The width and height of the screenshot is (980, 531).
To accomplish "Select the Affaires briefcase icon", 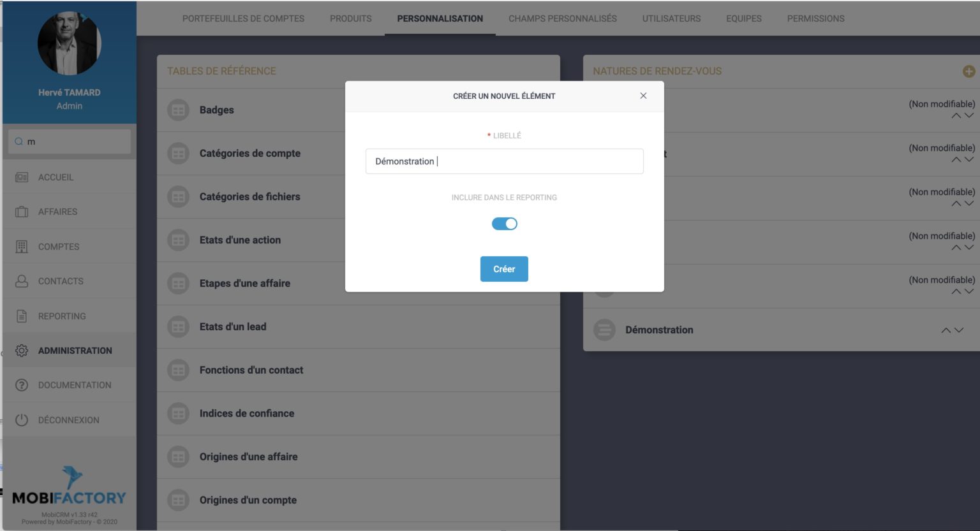I will 21,211.
